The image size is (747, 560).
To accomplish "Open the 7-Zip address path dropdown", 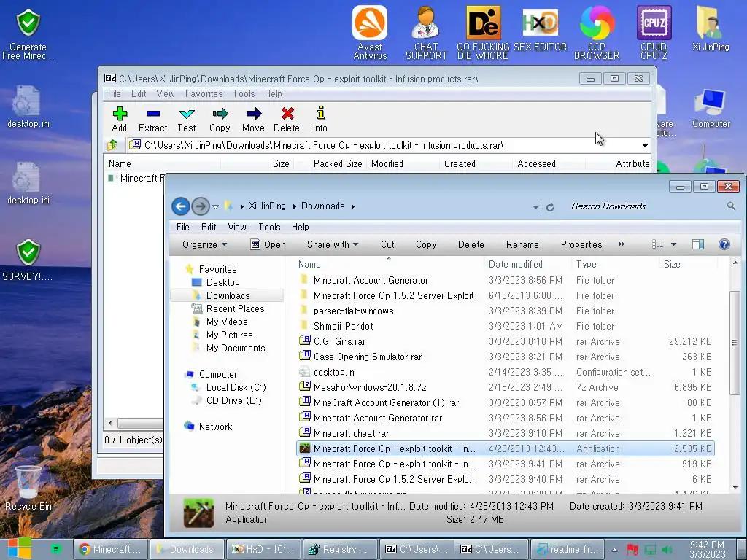I will click(645, 145).
